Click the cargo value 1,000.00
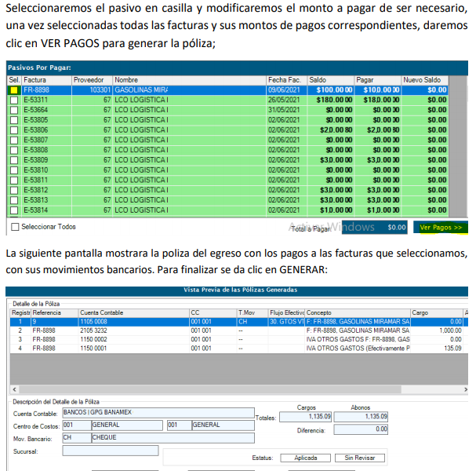Viewport: 476px width, 471px height. tap(450, 330)
